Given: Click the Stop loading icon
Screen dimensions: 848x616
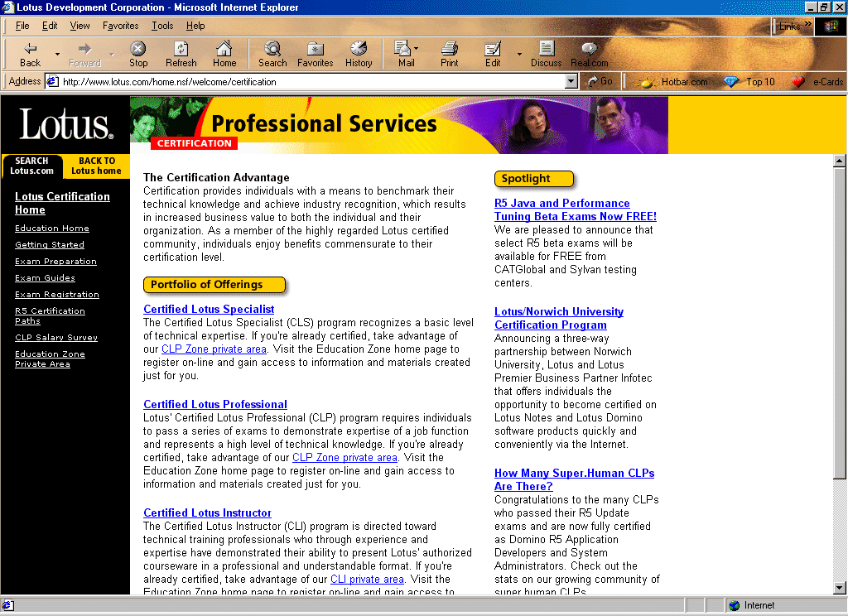Looking at the screenshot, I should (x=138, y=49).
